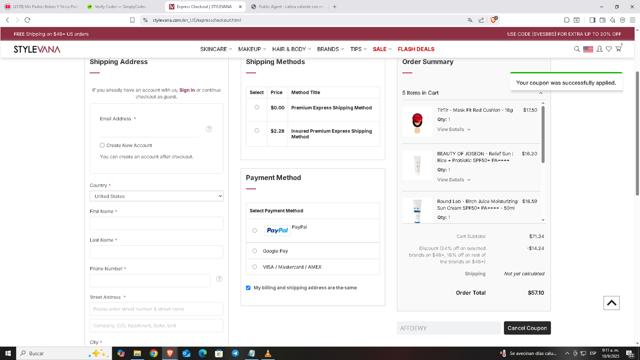The image size is (640, 360).
Task: Click the Phone Number input field
Action: tap(150, 280)
